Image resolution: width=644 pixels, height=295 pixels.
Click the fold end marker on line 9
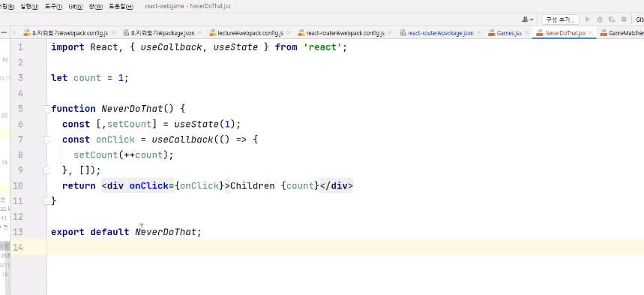pyautogui.click(x=47, y=170)
